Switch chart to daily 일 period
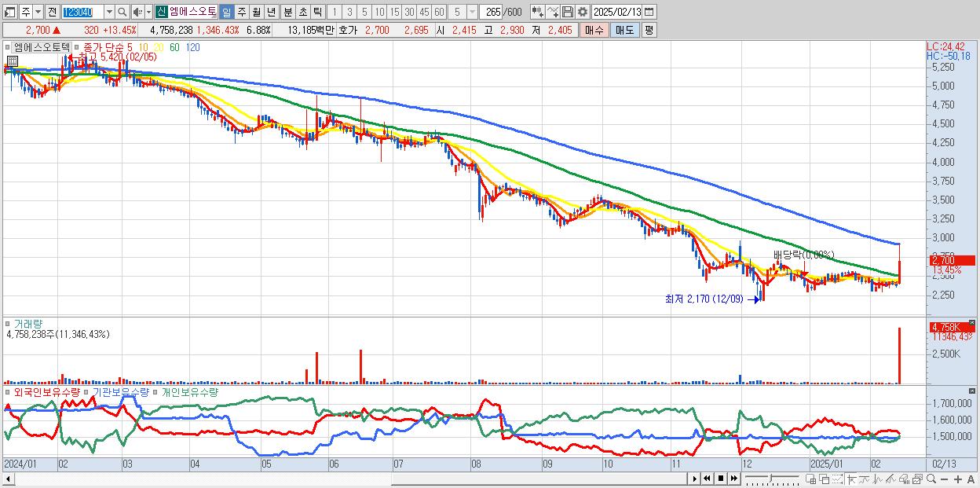Image resolution: width=980 pixels, height=488 pixels. 226,12
